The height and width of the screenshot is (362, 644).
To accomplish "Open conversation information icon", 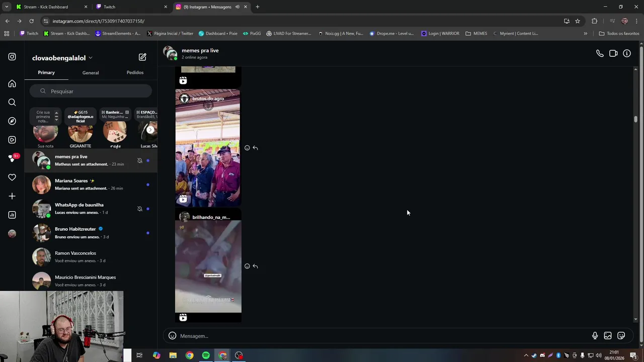I will [627, 53].
